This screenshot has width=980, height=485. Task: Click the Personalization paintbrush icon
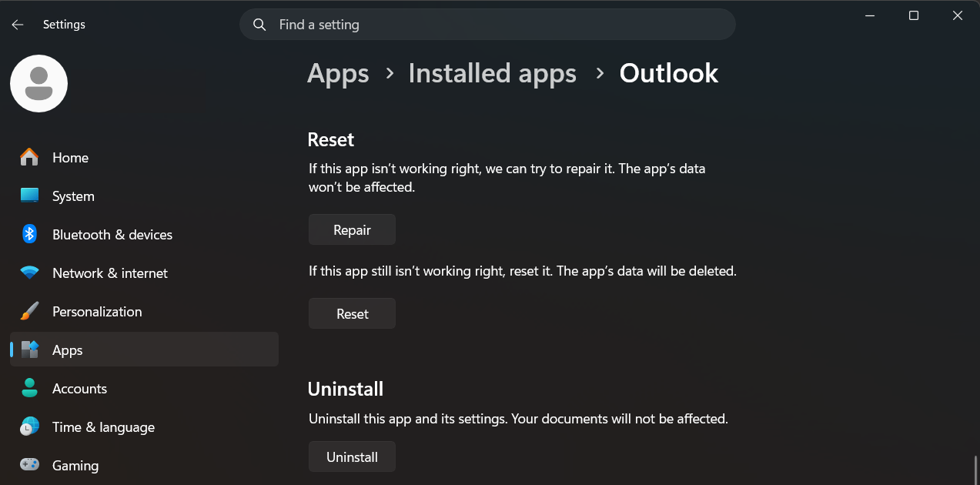click(x=29, y=311)
